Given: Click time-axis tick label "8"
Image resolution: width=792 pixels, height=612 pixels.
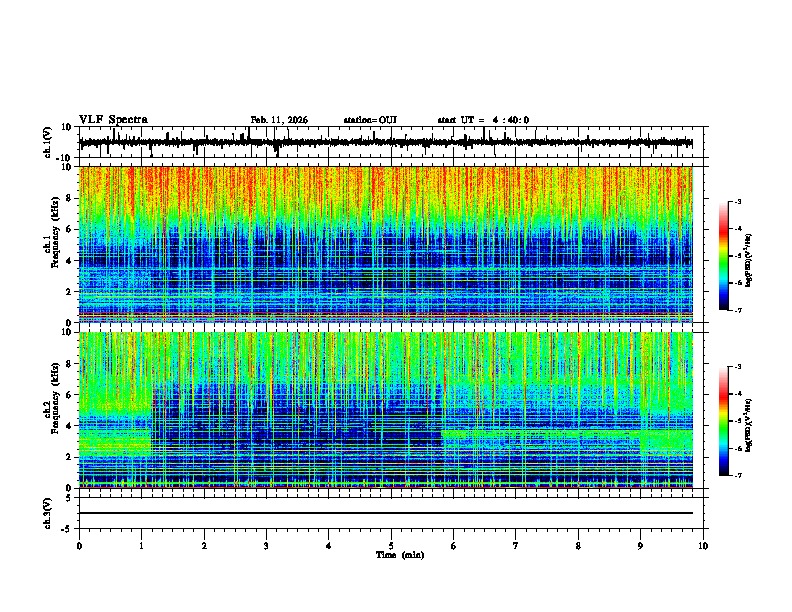Looking at the screenshot, I should coord(578,546).
